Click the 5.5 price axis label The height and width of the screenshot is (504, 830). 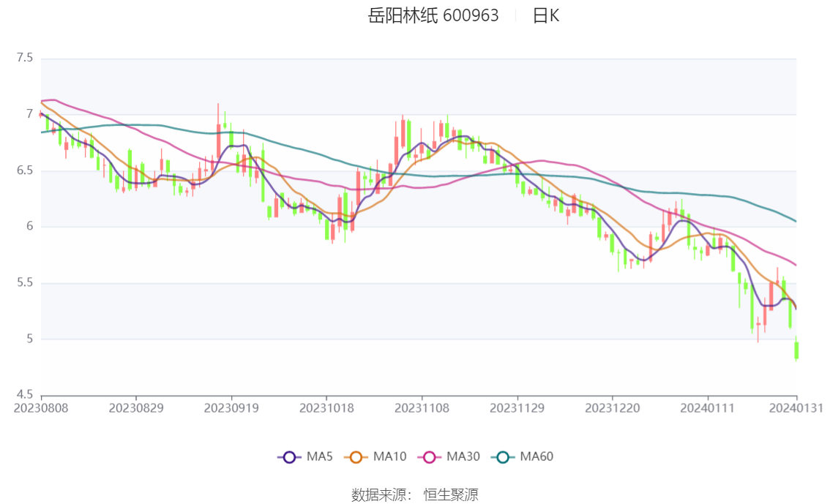click(x=25, y=282)
